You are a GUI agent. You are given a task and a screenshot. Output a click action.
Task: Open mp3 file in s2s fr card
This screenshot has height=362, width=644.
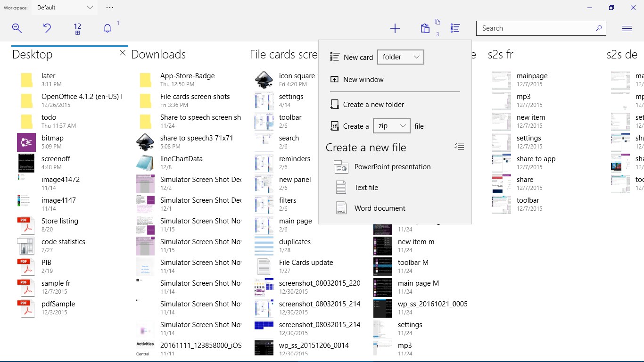tap(524, 97)
